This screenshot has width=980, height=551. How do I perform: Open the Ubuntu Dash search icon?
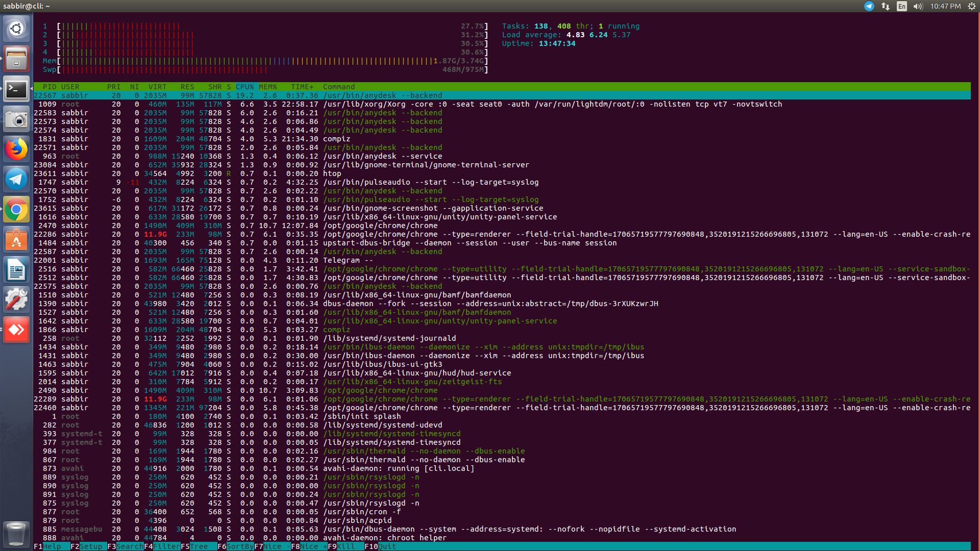click(16, 28)
